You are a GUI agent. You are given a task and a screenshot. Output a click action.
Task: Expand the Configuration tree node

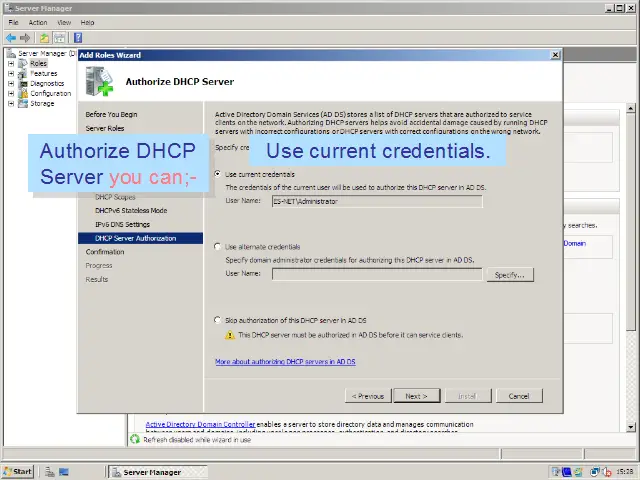11,93
